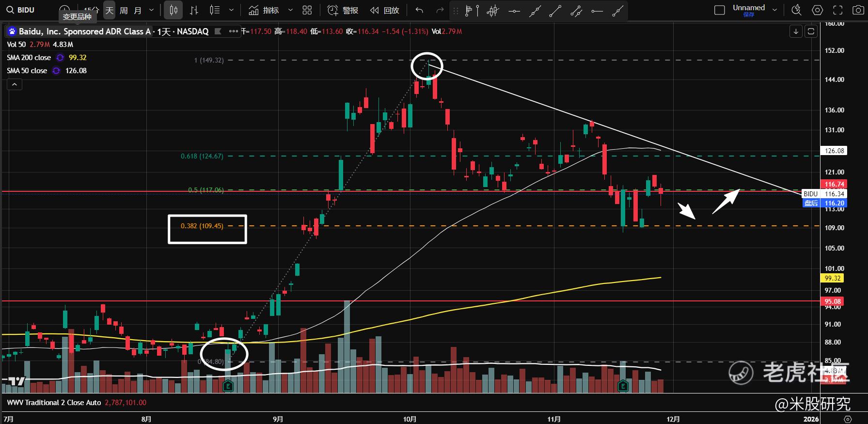The height and width of the screenshot is (424, 868).
Task: Create a new alert (警报)
Action: click(343, 10)
